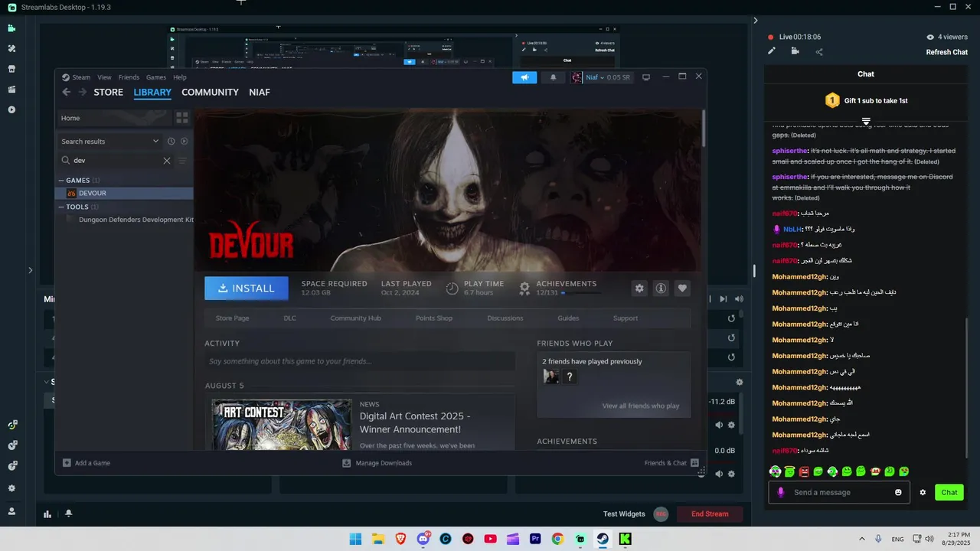The width and height of the screenshot is (980, 551).
Task: Click the Steam announcements megaphone button
Action: pyautogui.click(x=524, y=77)
